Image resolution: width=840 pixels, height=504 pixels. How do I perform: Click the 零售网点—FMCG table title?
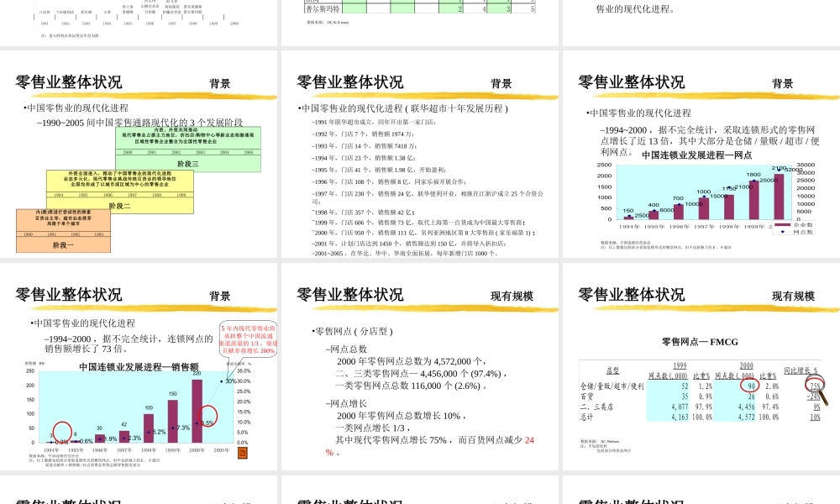click(699, 340)
